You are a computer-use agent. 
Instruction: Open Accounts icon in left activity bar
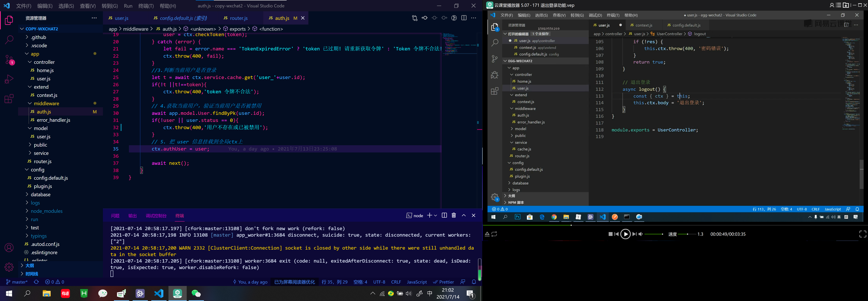(x=9, y=248)
